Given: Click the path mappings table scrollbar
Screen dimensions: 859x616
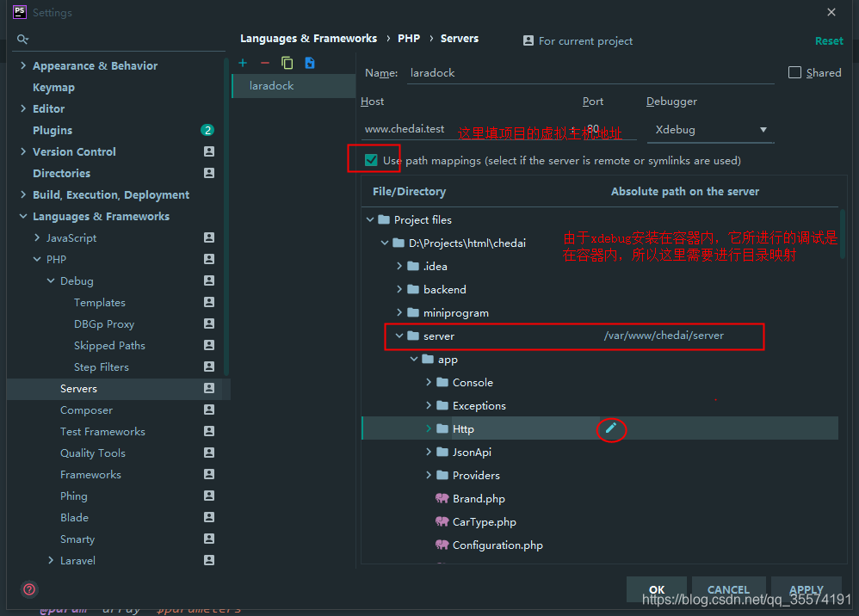Looking at the screenshot, I should click(842, 234).
